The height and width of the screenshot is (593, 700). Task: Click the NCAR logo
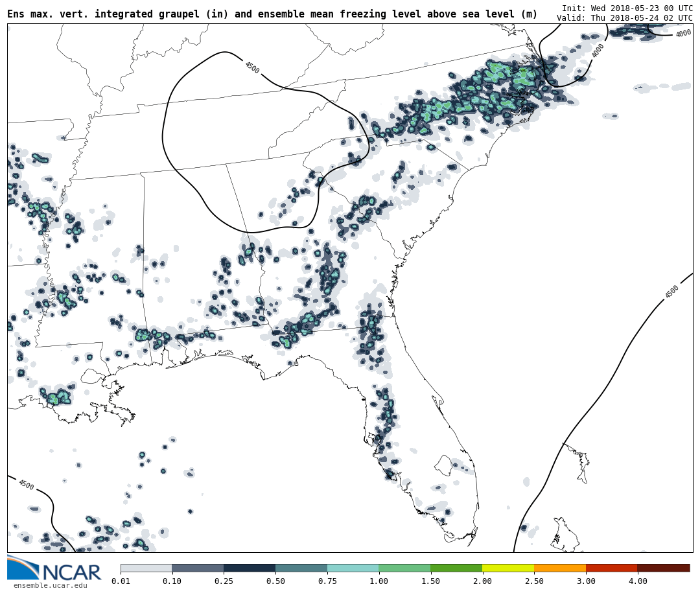click(x=54, y=568)
